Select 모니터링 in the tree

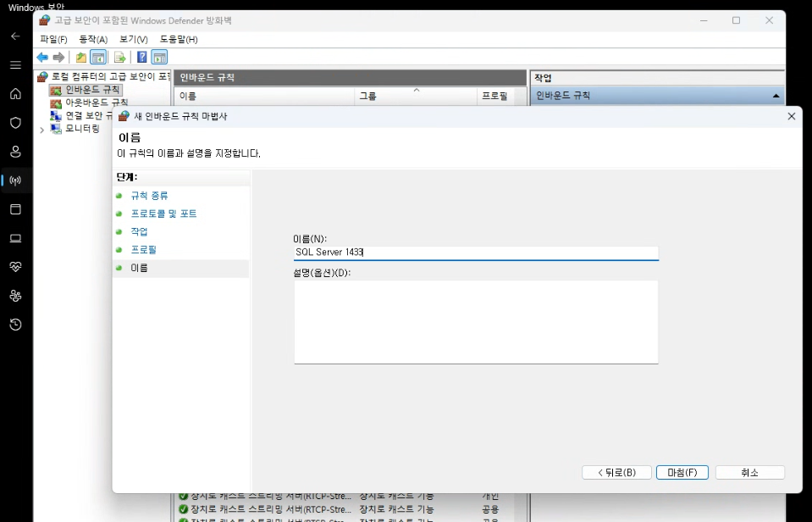(x=82, y=128)
